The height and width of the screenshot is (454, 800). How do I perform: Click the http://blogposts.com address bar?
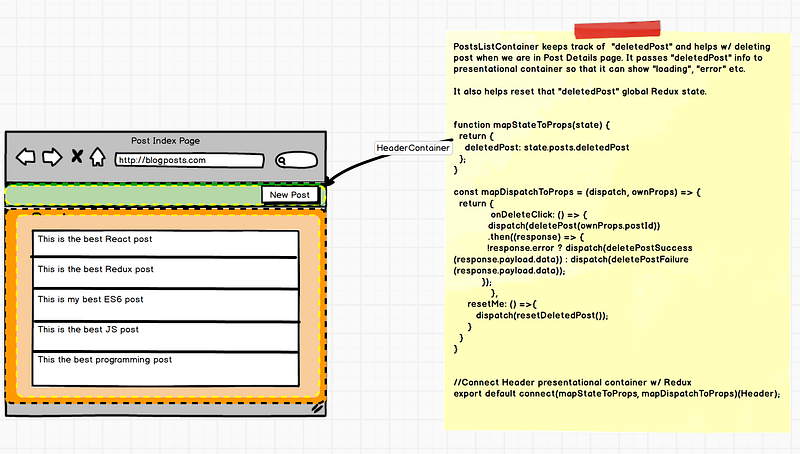pyautogui.click(x=189, y=160)
